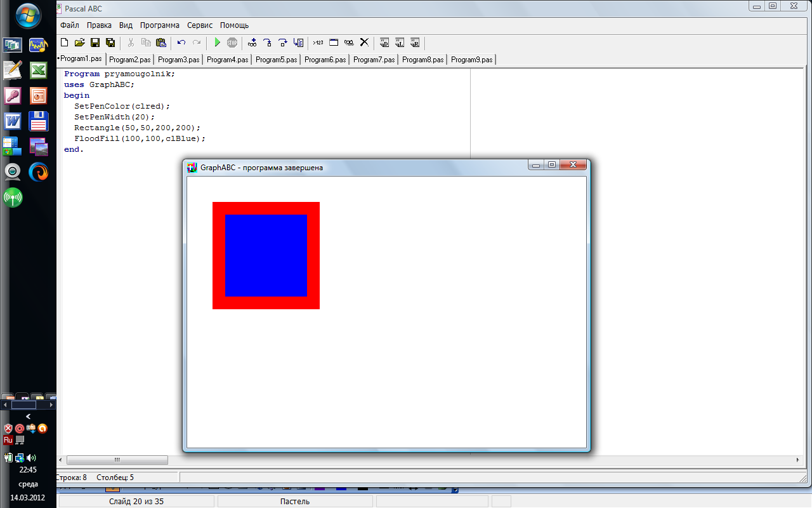Switch to the Program6.pas tab
This screenshot has width=812, height=508.
(325, 60)
